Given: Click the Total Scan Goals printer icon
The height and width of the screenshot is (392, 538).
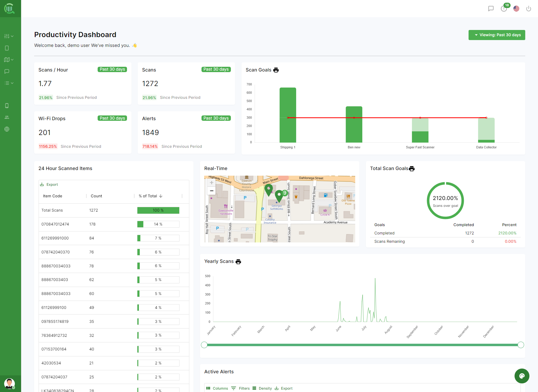Looking at the screenshot, I should coord(412,169).
